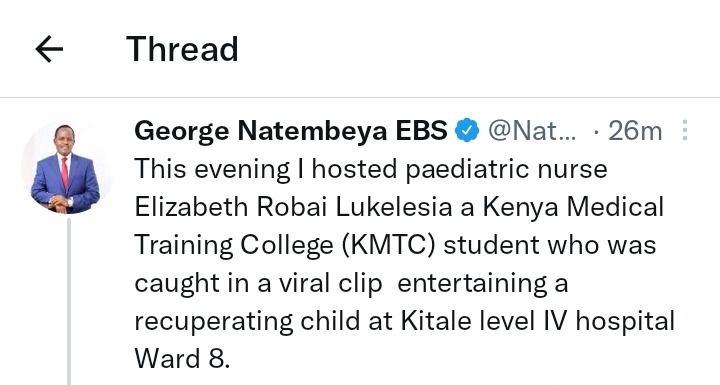Click the words 'Kenya Medical'
720x385 pixels.
pyautogui.click(x=573, y=208)
